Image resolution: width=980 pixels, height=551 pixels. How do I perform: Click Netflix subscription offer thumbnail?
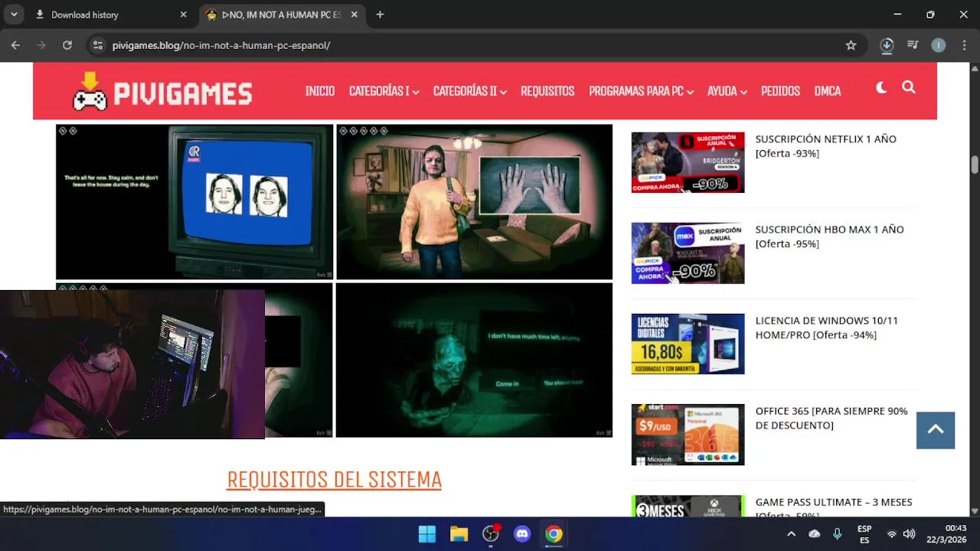pyautogui.click(x=688, y=162)
